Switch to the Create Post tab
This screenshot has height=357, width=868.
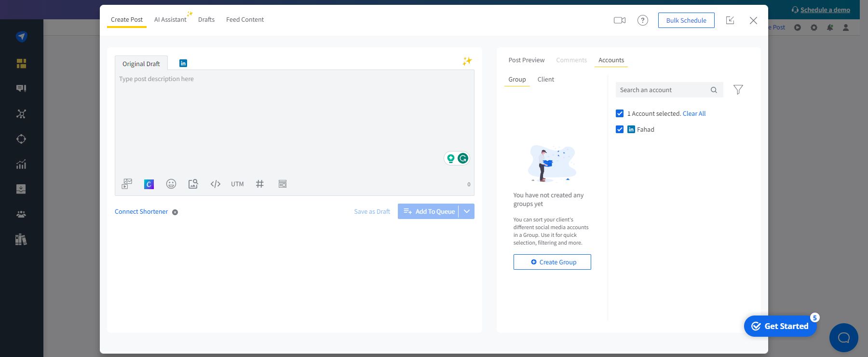tap(127, 19)
